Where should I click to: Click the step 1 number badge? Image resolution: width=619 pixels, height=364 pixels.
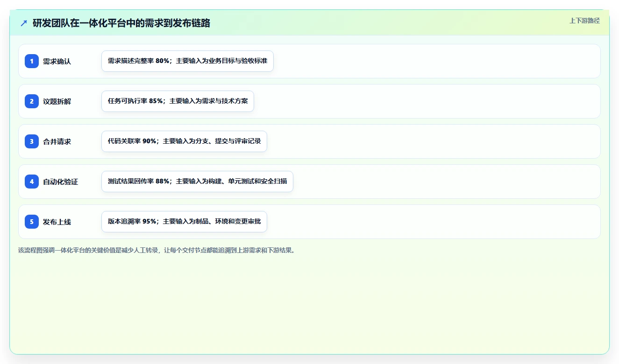pos(32,61)
